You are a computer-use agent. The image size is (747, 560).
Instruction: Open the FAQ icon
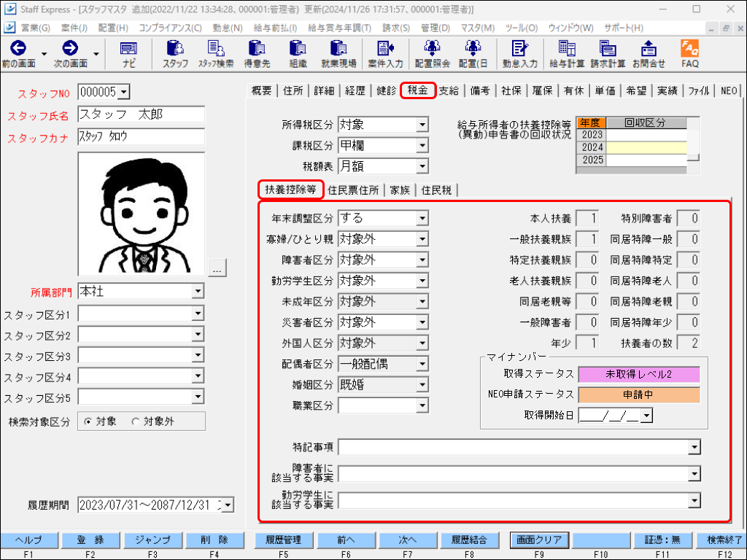click(689, 53)
